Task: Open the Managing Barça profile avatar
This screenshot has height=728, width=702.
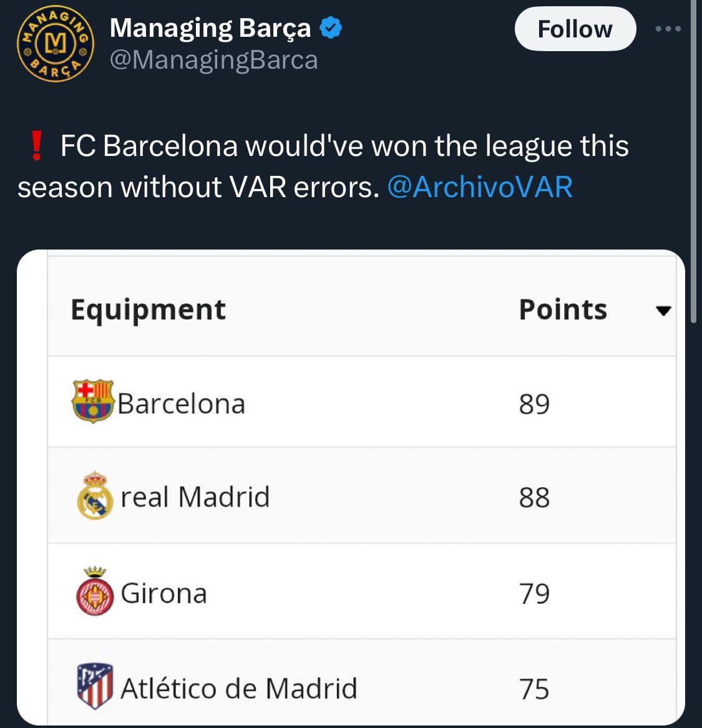Action: (x=55, y=44)
